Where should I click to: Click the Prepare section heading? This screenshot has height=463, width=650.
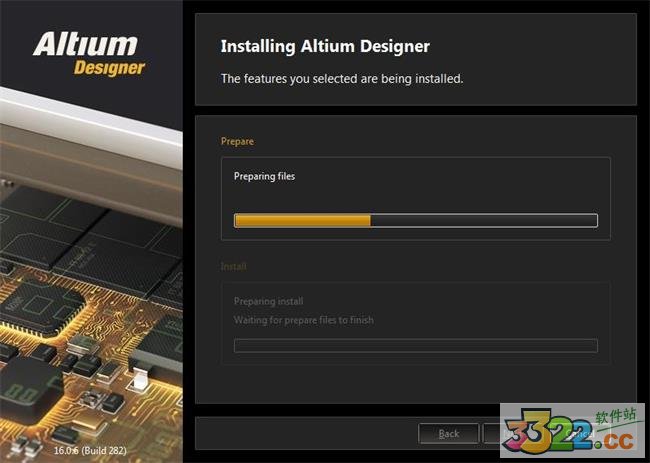(x=237, y=141)
